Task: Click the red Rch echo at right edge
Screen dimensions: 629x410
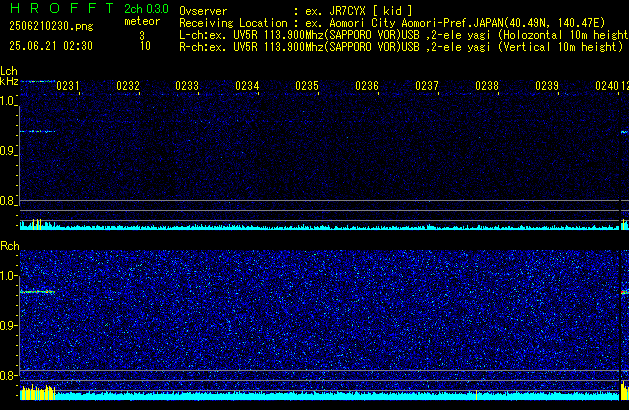Action: [625, 292]
